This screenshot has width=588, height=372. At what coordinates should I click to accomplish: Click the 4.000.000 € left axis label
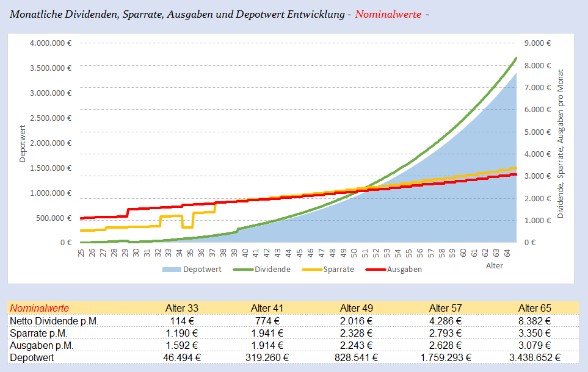(x=51, y=43)
